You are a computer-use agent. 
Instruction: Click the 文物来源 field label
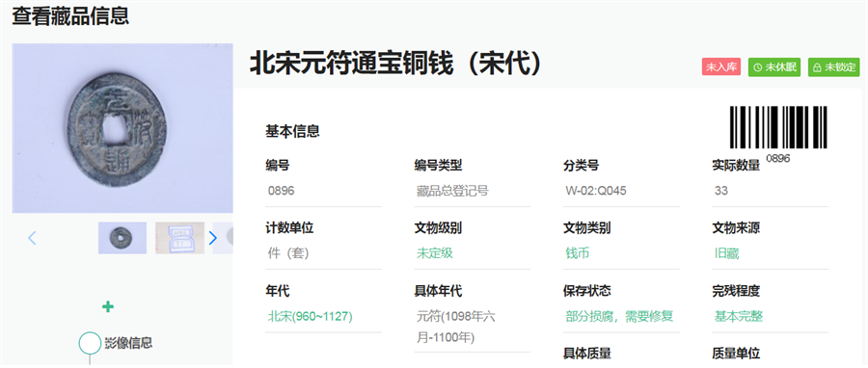(736, 227)
